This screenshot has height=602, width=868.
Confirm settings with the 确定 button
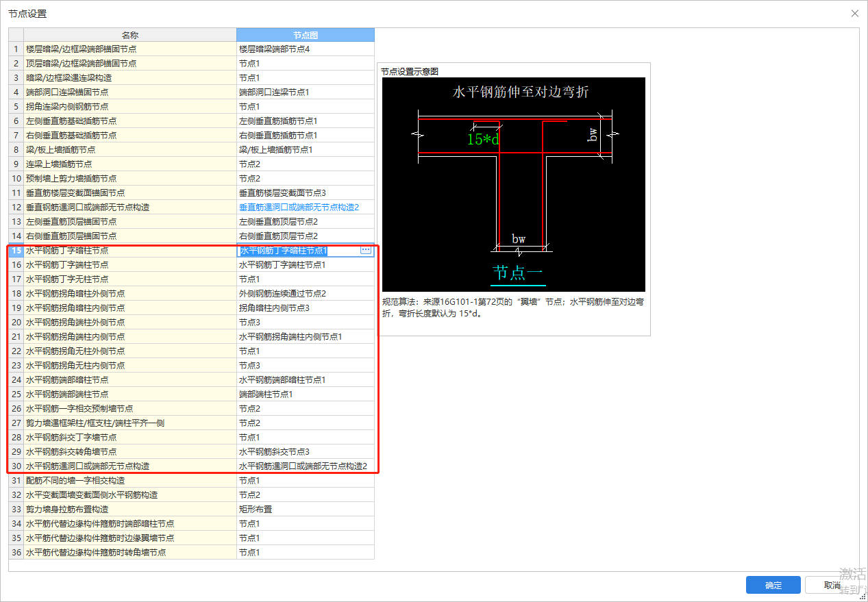[x=773, y=585]
